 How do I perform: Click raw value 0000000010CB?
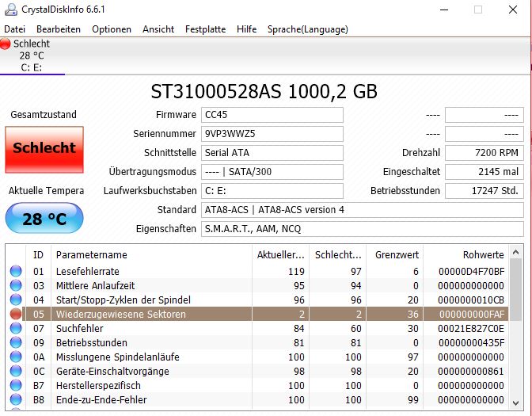tap(471, 300)
